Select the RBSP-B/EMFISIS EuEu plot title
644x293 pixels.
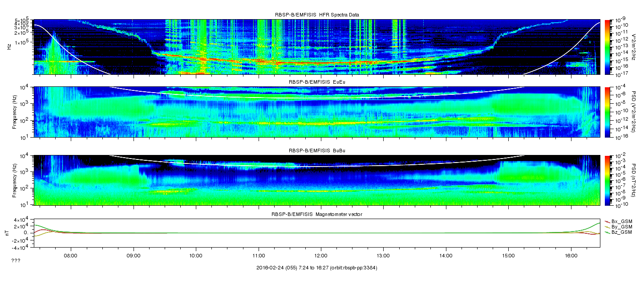317,83
